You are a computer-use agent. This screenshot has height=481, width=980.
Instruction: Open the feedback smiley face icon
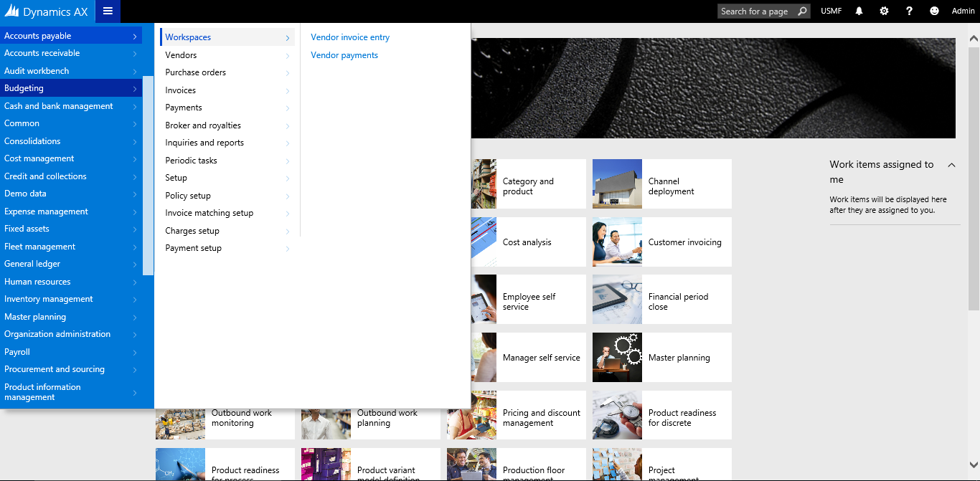(x=933, y=11)
